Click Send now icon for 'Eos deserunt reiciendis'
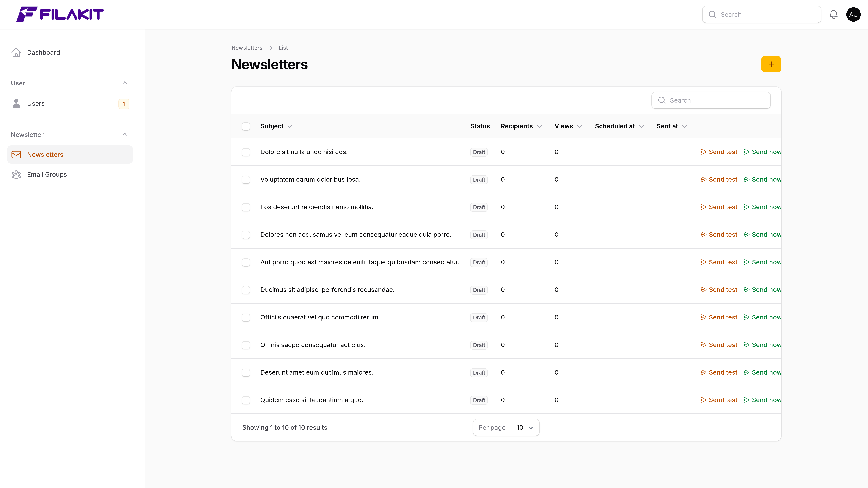This screenshot has width=868, height=488. coord(746,207)
